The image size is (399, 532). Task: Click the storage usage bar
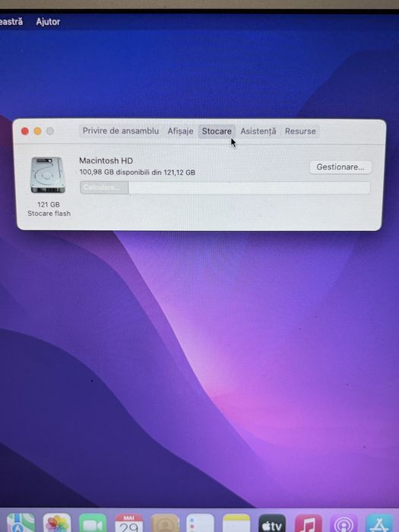pyautogui.click(x=225, y=188)
